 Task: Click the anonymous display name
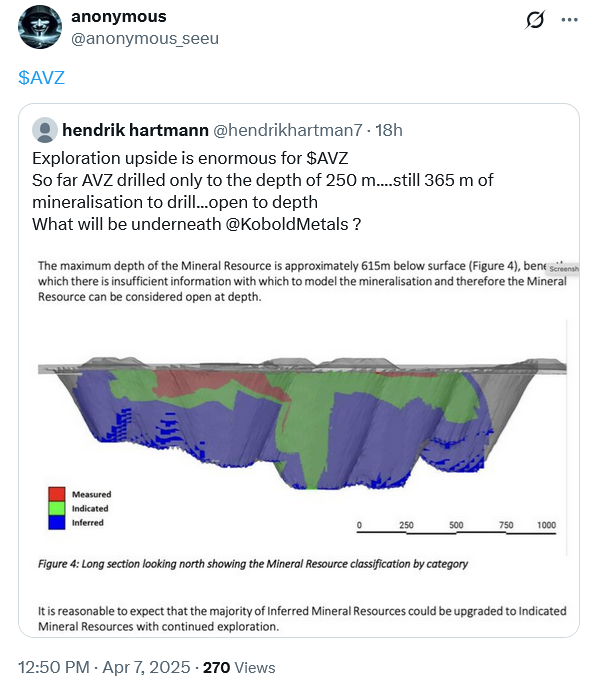(x=119, y=16)
